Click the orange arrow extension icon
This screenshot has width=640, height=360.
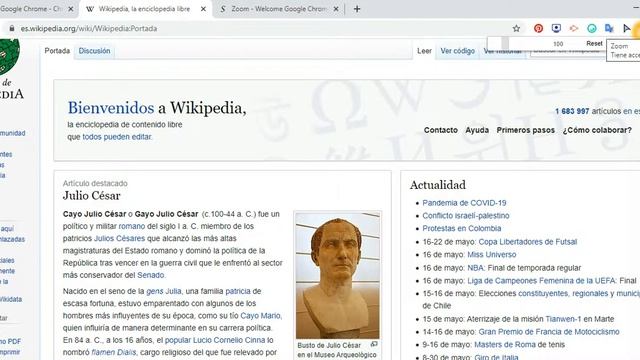click(574, 28)
